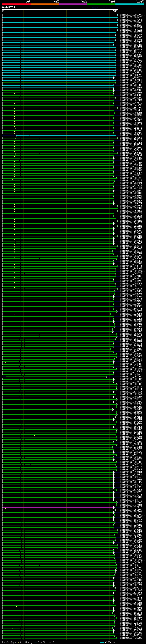Click the white query sequence bar
Image resolution: width=146 pixels, height=644 pixels.
point(60,9)
